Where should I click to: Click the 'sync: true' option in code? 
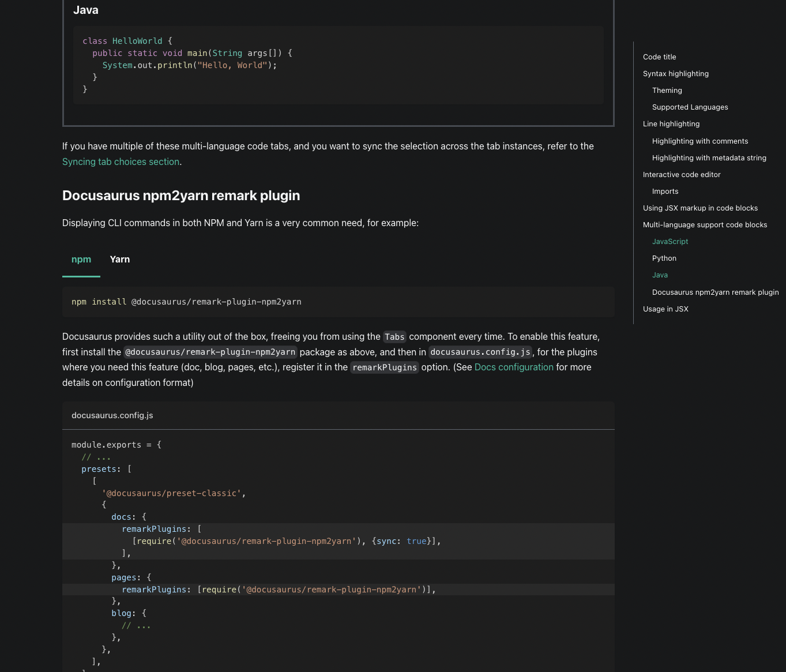click(402, 541)
